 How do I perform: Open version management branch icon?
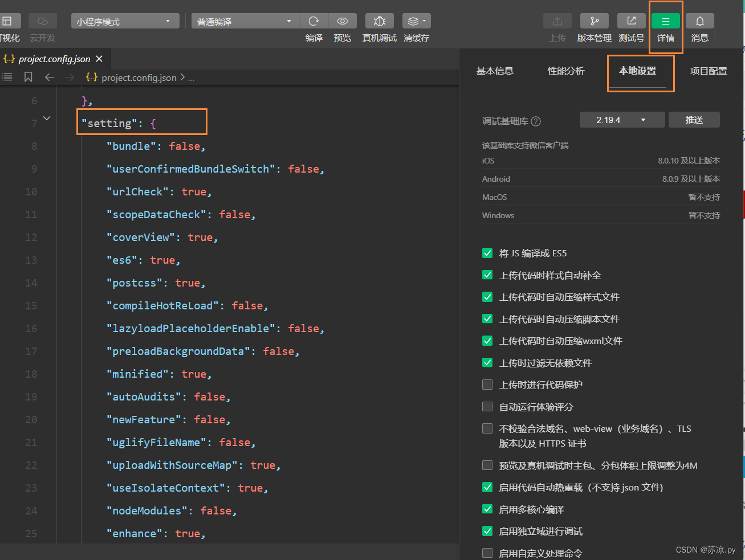(594, 21)
